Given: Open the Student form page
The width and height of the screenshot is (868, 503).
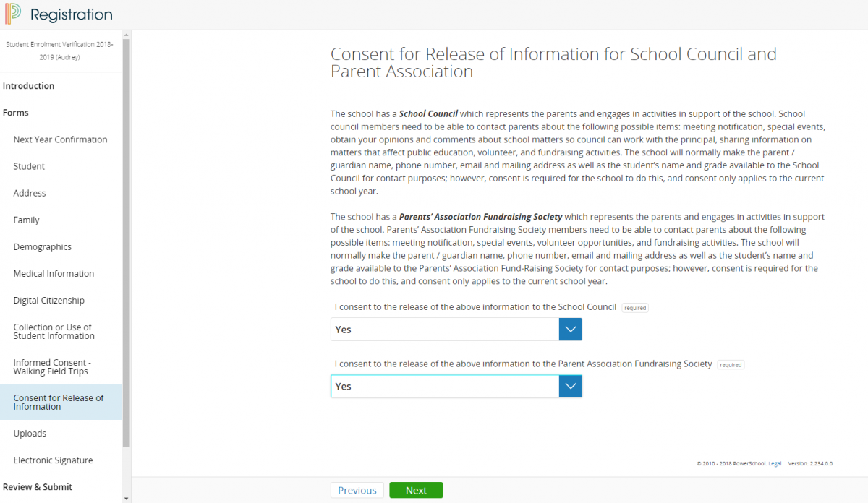Looking at the screenshot, I should 29,166.
